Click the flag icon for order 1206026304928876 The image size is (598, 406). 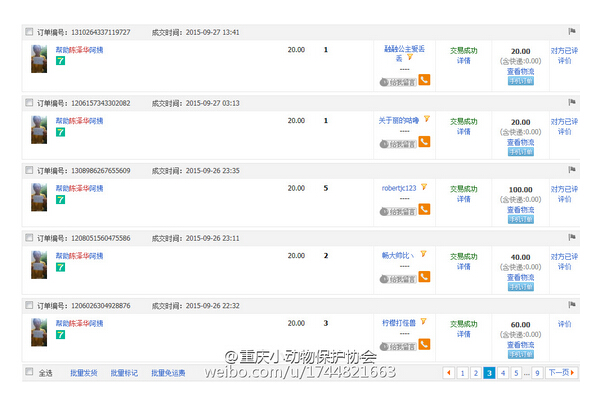point(572,305)
